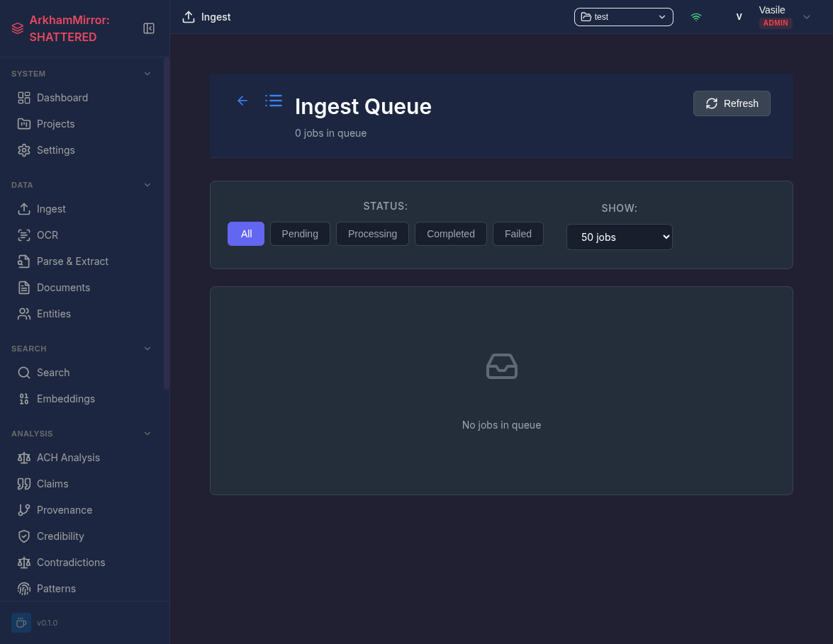Click the ArkhamMirror: SHATTERED title link

coord(69,28)
